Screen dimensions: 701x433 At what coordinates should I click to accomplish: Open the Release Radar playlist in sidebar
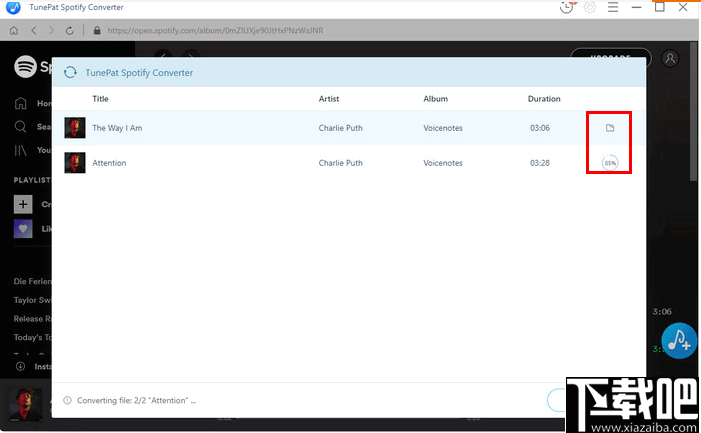[33, 319]
